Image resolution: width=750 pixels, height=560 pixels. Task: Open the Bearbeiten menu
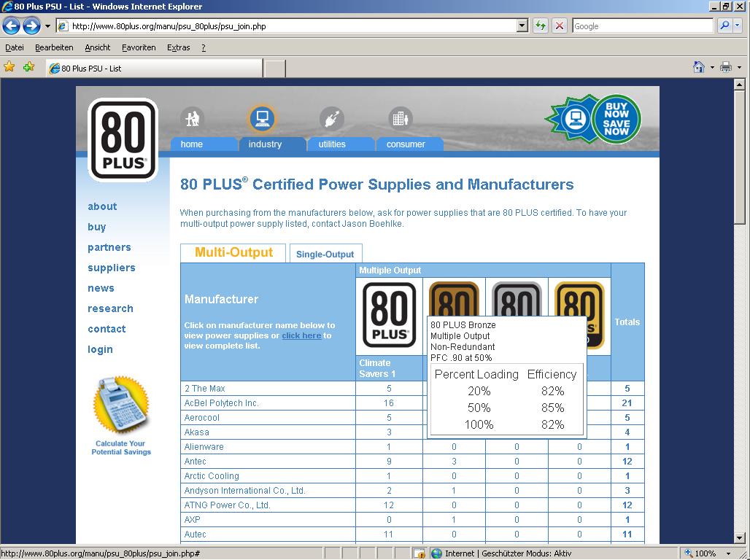point(54,47)
